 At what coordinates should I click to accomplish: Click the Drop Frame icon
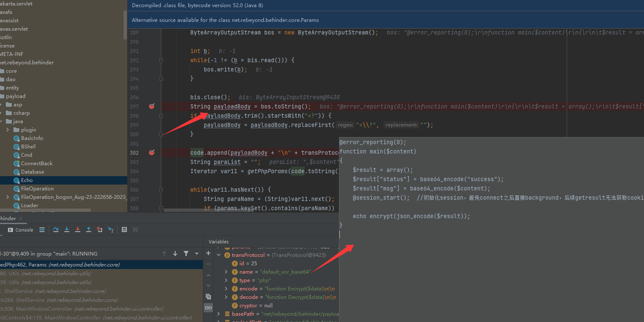100,230
